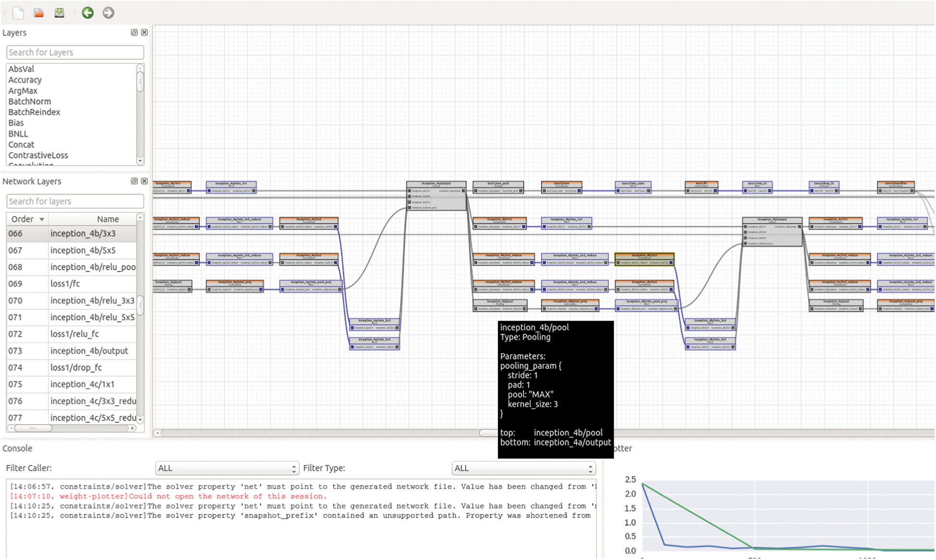Click the Name column header
The width and height of the screenshot is (936, 560).
[108, 219]
